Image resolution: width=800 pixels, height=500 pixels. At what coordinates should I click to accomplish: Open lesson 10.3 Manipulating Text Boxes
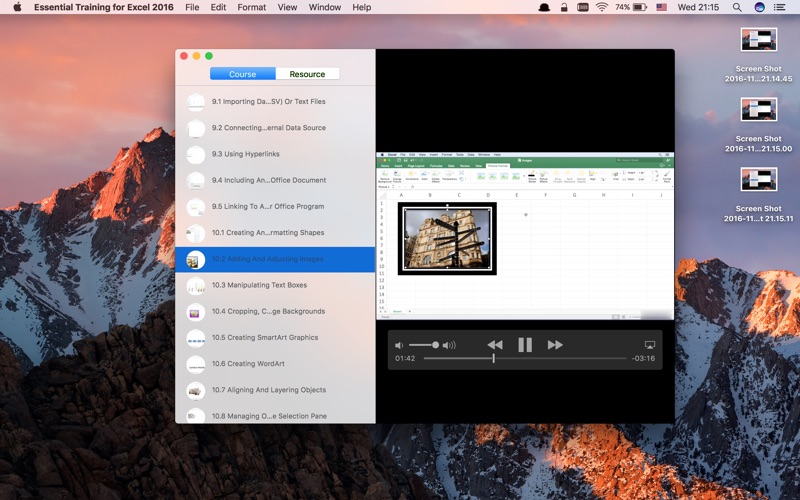tap(275, 285)
